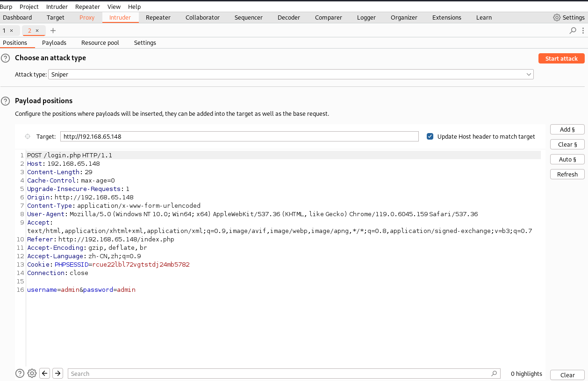The height and width of the screenshot is (381, 588).
Task: Open help for Payload positions
Action: [5, 101]
